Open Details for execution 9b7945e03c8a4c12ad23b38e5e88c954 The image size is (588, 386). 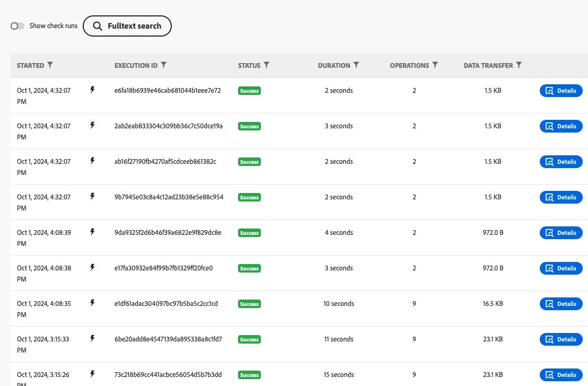561,197
